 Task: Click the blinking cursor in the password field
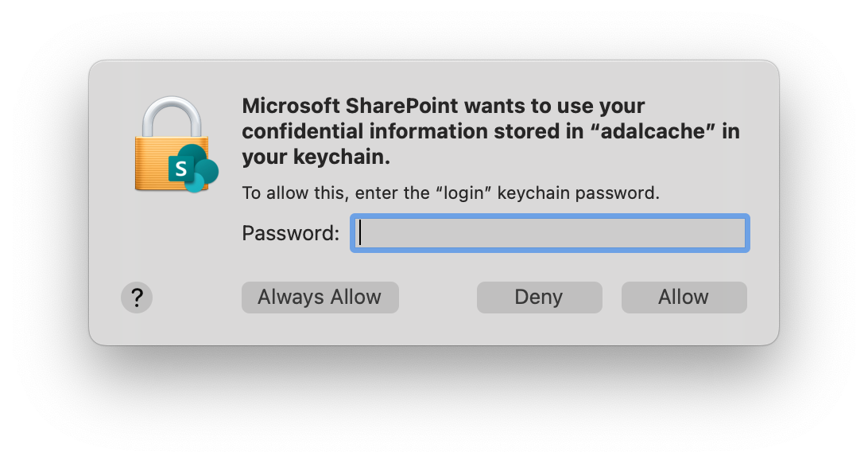pyautogui.click(x=360, y=232)
